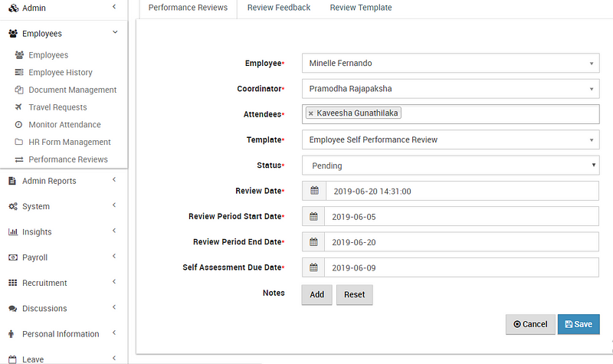Viewport: 613px width, 364px height.
Task: Click the Discussions chat bubbles icon
Action: coord(13,309)
